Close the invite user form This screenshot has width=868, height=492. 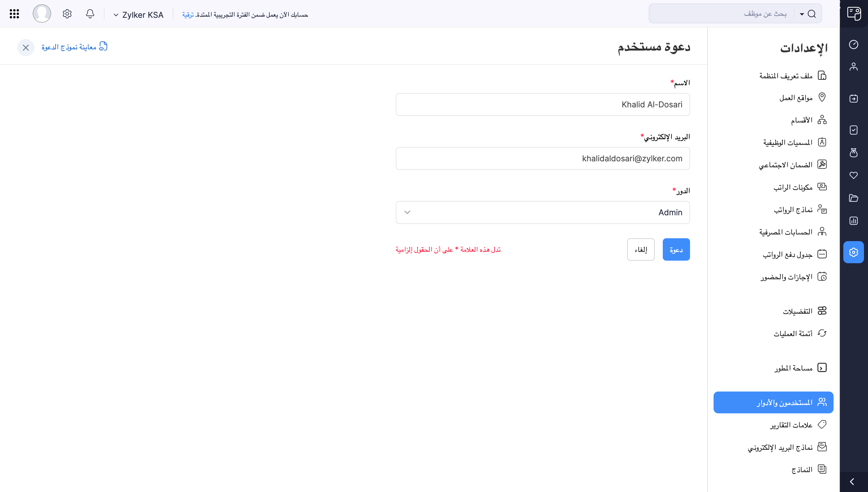pyautogui.click(x=26, y=48)
